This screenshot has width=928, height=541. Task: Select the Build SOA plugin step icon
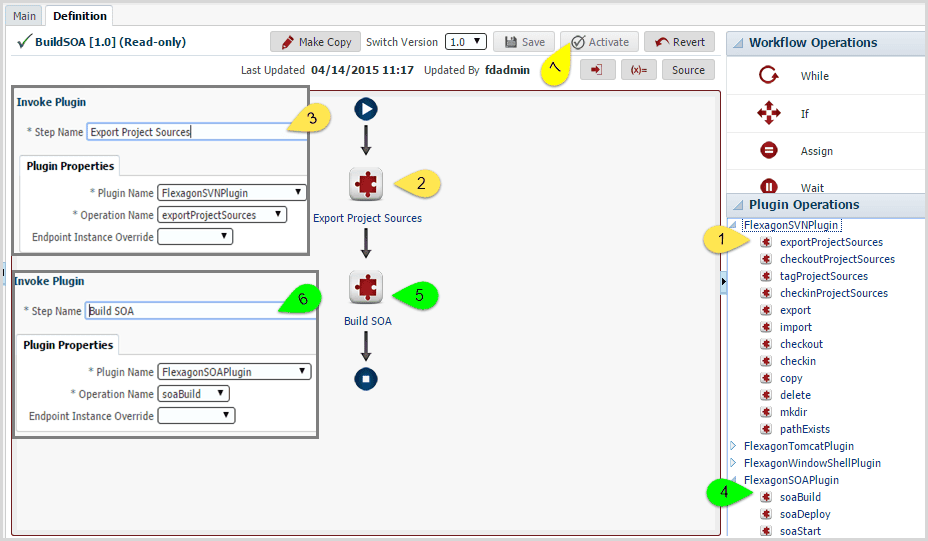click(x=366, y=287)
